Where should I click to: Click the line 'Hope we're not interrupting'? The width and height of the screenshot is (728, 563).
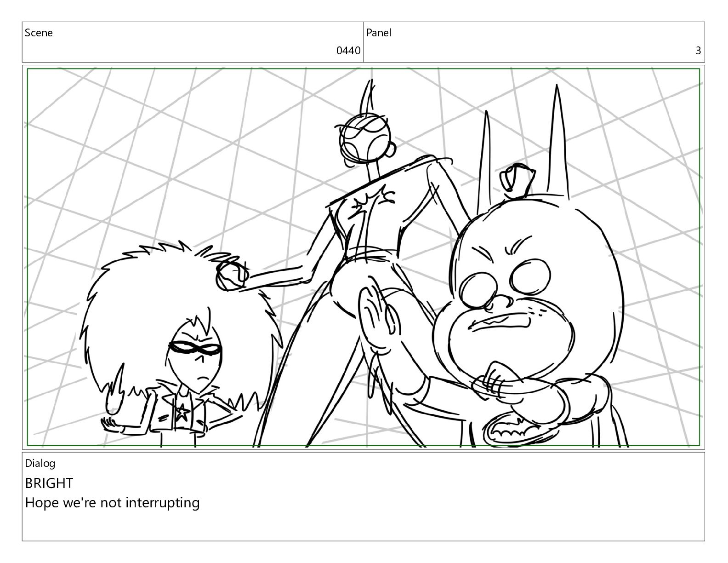point(112,503)
